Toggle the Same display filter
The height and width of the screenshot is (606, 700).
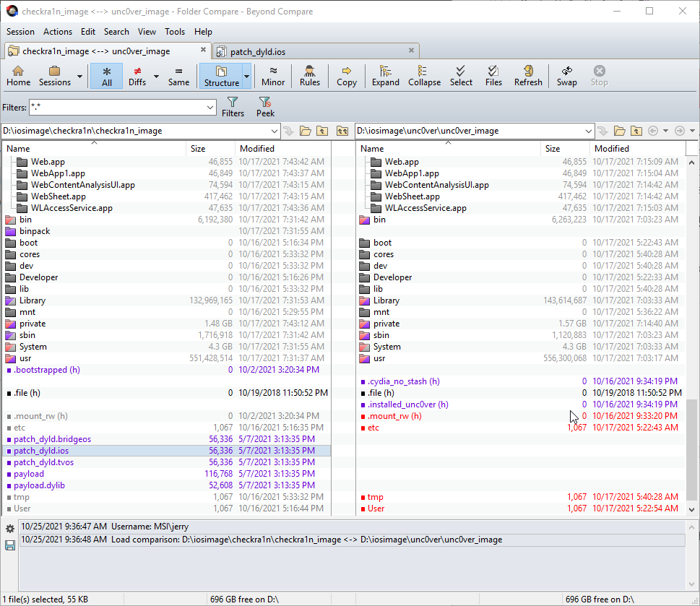(178, 76)
